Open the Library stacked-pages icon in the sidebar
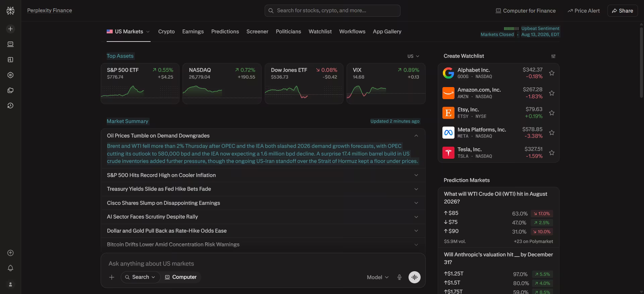 (10, 90)
